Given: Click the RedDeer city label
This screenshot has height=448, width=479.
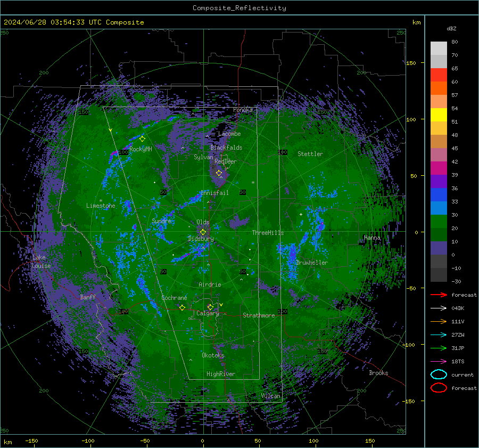Looking at the screenshot, I should 226,161.
